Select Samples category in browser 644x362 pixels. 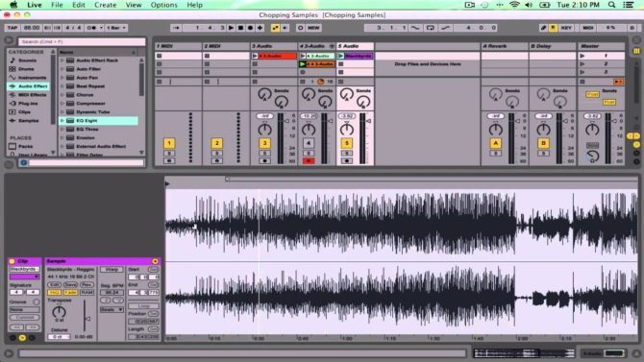(x=28, y=121)
